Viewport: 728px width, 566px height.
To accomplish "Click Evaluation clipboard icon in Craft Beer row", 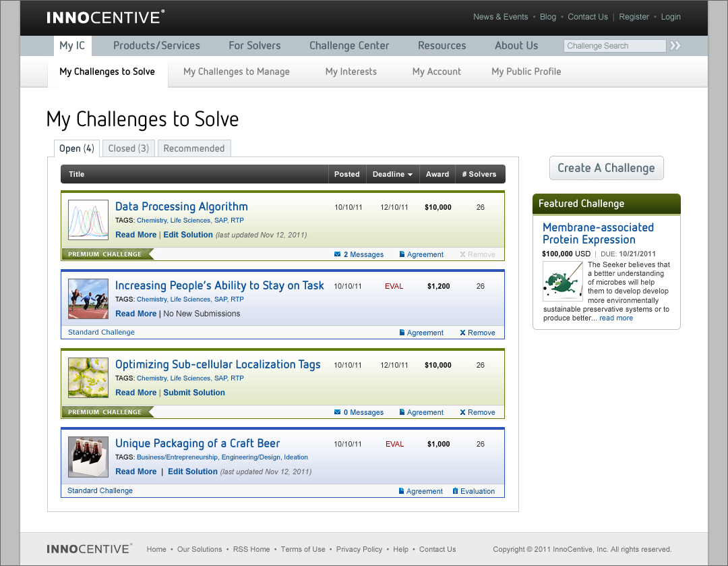I will 455,490.
